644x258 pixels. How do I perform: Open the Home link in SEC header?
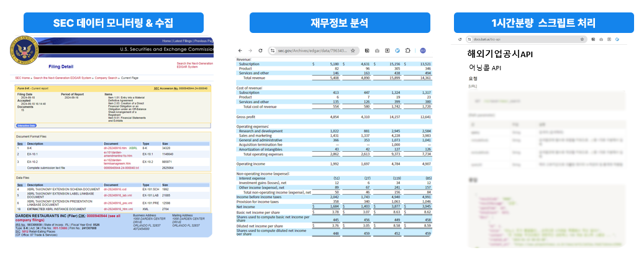tap(166, 40)
